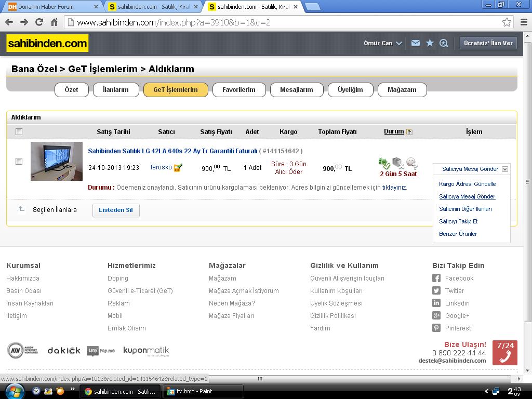Choose Satıcıyı Takip Et option
The width and height of the screenshot is (532, 399).
[x=458, y=221]
